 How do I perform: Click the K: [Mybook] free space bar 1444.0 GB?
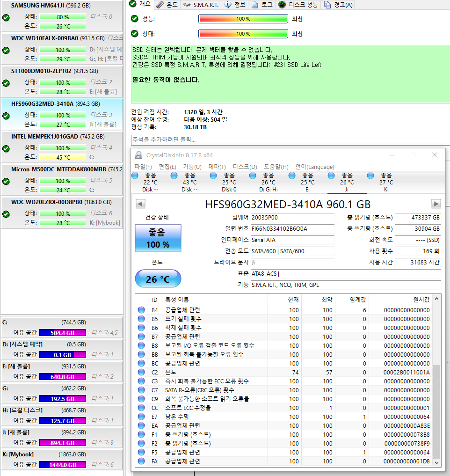click(x=63, y=465)
